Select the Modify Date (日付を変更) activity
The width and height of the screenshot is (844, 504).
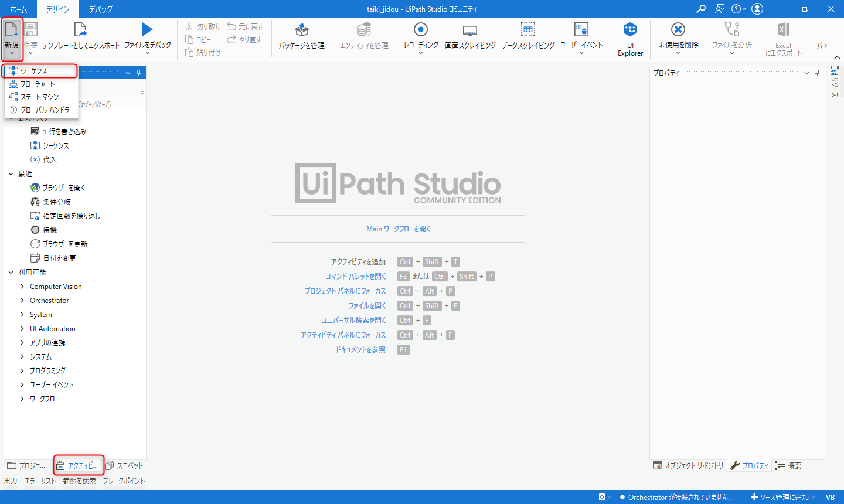(x=53, y=258)
